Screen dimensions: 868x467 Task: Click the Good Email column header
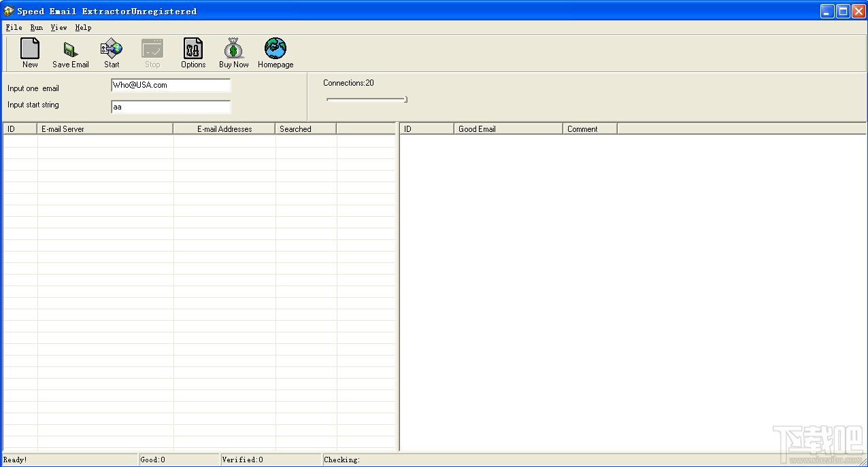tap(508, 128)
